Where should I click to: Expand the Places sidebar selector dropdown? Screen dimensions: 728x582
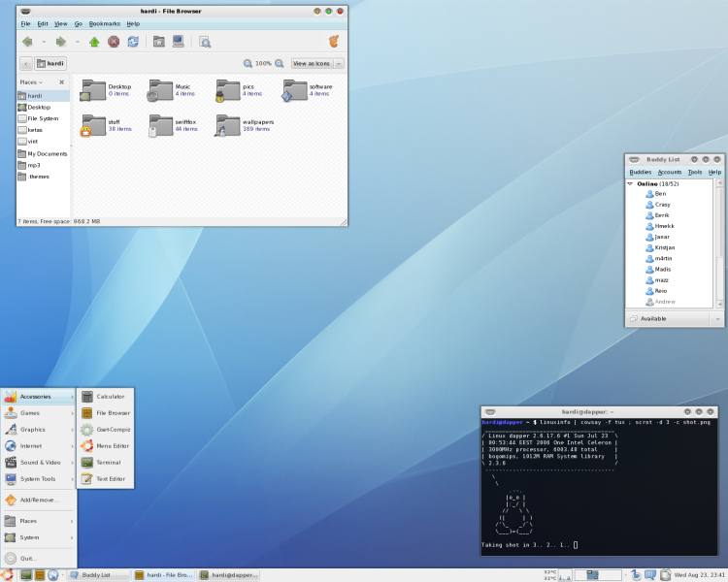pyautogui.click(x=31, y=82)
